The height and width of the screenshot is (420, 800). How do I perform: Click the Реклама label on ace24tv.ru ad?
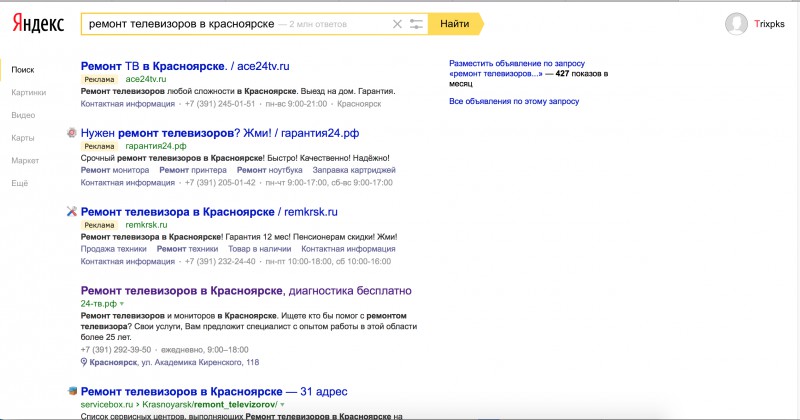click(x=99, y=79)
